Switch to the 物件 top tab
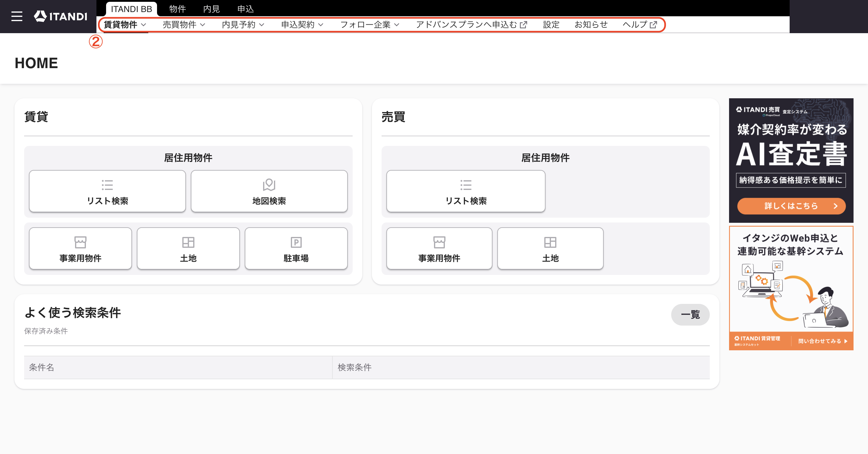Image resolution: width=868 pixels, height=454 pixels. [178, 9]
